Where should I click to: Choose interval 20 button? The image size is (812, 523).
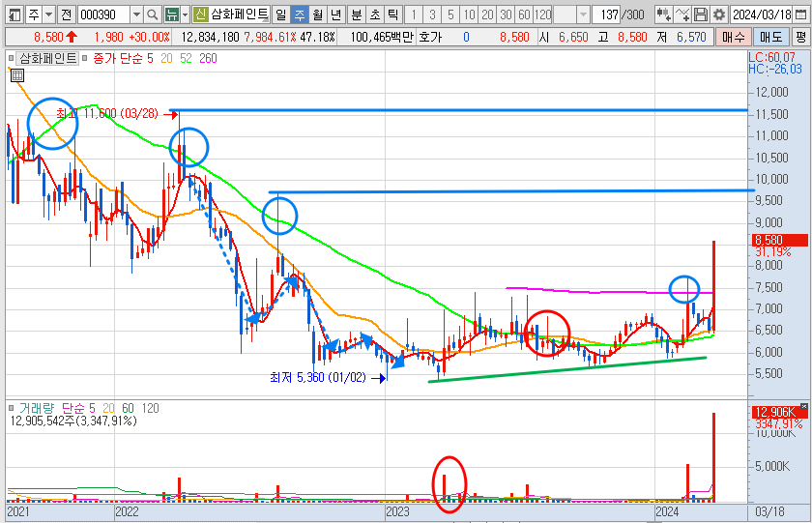[487, 15]
